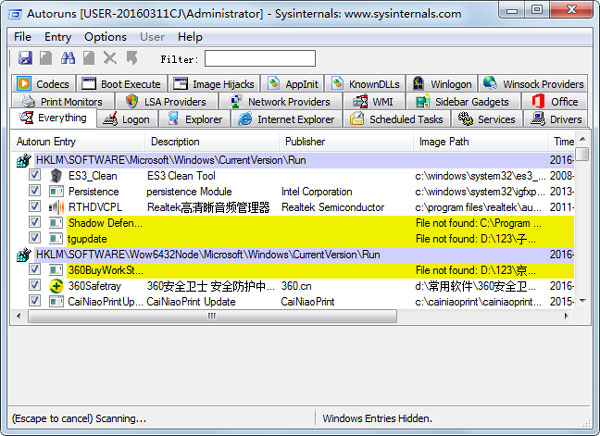
Task: Open the User menu
Action: pyautogui.click(x=152, y=37)
